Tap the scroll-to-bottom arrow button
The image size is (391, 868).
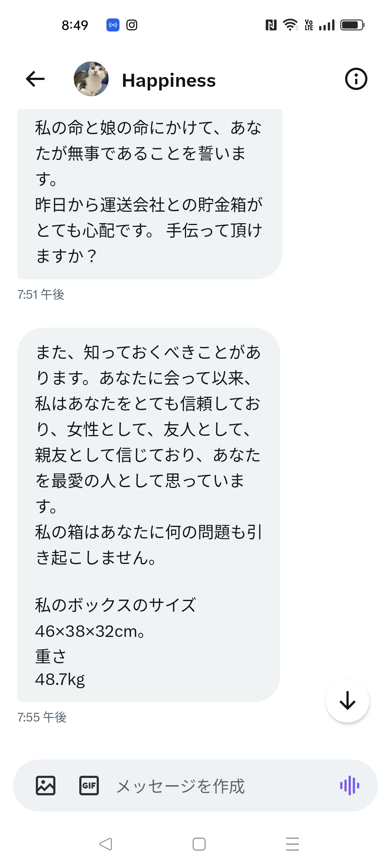click(347, 701)
